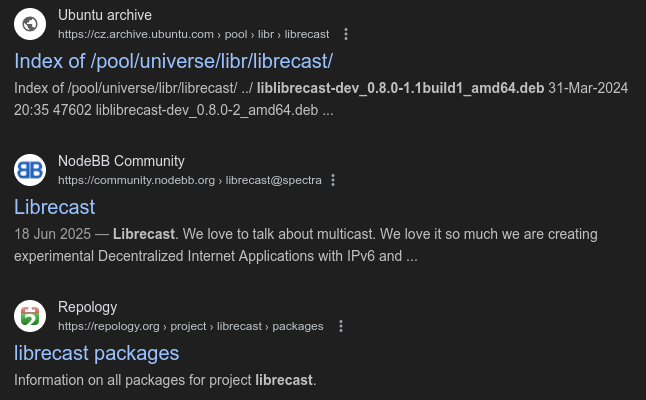Click the Repology site name
The width and height of the screenshot is (646, 400).
(x=87, y=307)
